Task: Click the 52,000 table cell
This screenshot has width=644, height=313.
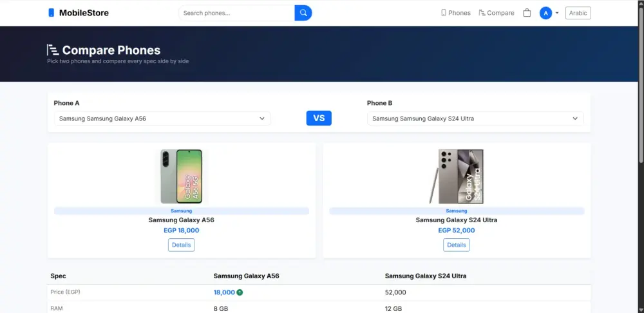Action: click(x=395, y=292)
